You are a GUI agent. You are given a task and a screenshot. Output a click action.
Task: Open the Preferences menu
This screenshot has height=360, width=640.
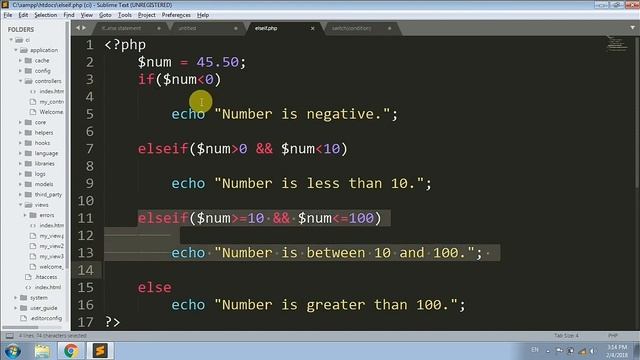pos(176,15)
